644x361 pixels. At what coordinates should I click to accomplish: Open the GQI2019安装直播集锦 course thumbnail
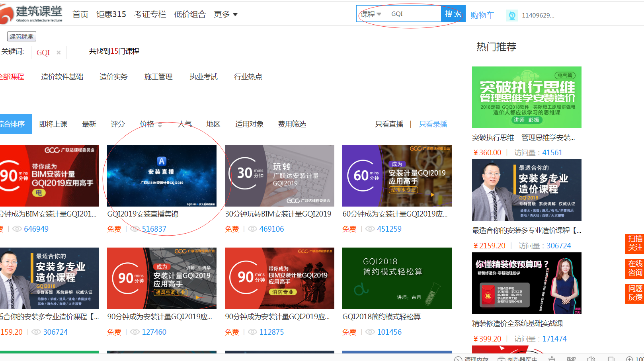click(x=162, y=176)
